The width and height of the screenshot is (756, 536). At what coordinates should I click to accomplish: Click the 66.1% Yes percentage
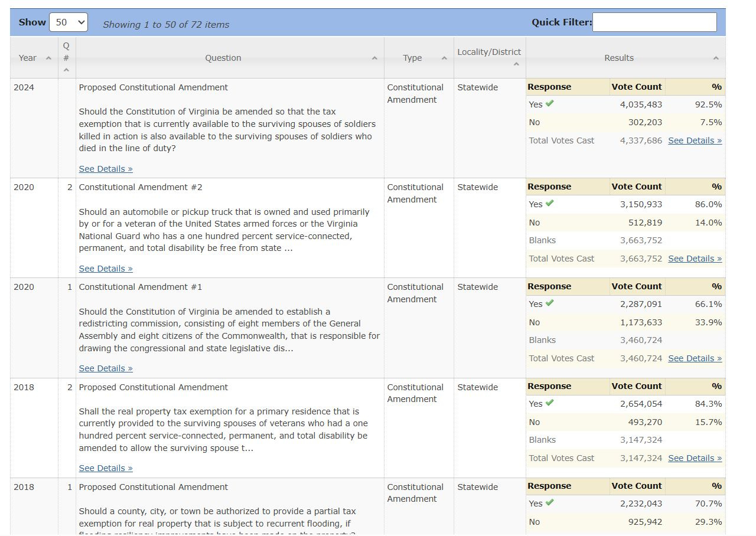[709, 304]
